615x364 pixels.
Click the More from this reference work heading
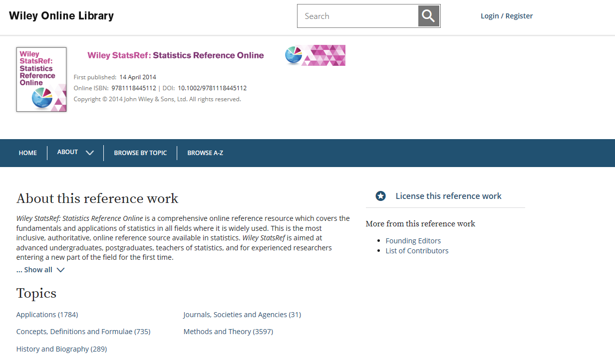pos(420,224)
